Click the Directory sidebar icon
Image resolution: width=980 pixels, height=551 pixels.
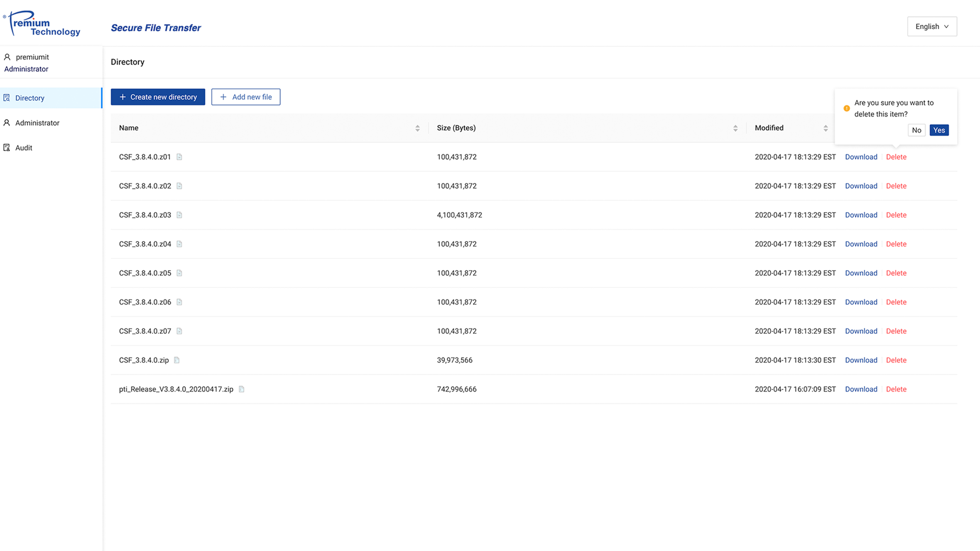click(x=7, y=98)
